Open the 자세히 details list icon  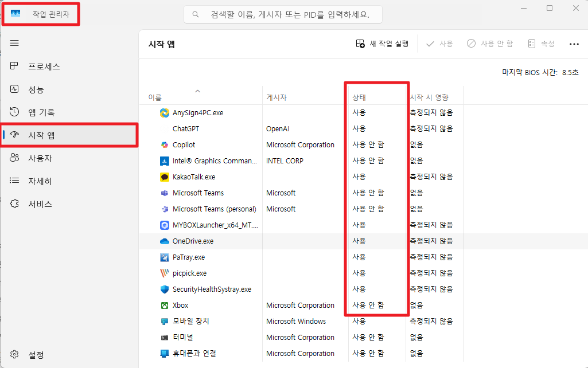[x=14, y=181]
